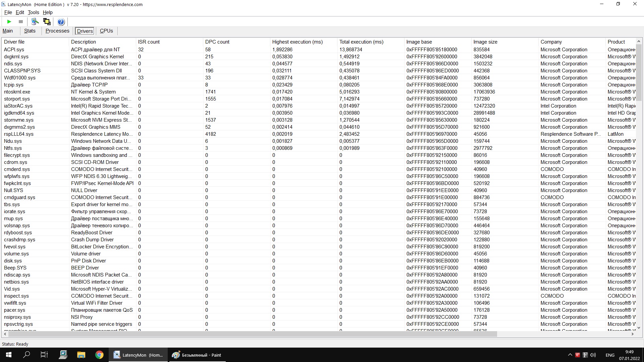Click the vertical scrollbar down arrow
Image resolution: width=644 pixels, height=362 pixels.
[x=639, y=327]
